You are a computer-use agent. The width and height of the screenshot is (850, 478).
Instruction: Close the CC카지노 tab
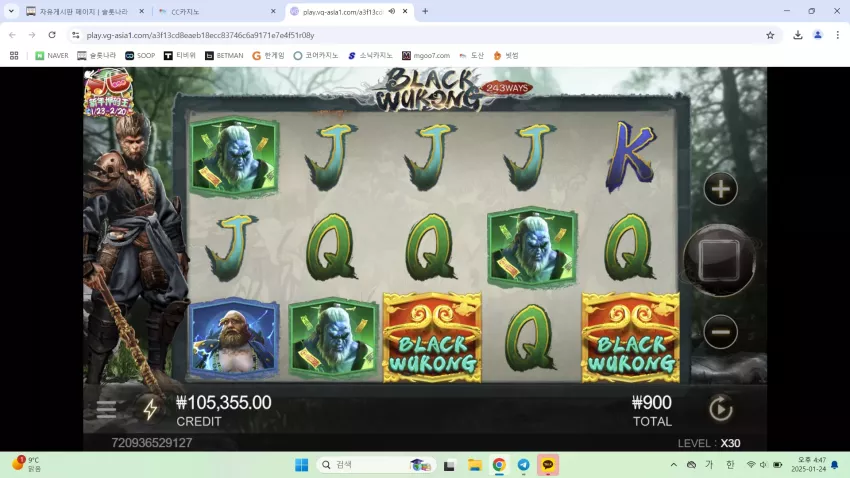273,11
